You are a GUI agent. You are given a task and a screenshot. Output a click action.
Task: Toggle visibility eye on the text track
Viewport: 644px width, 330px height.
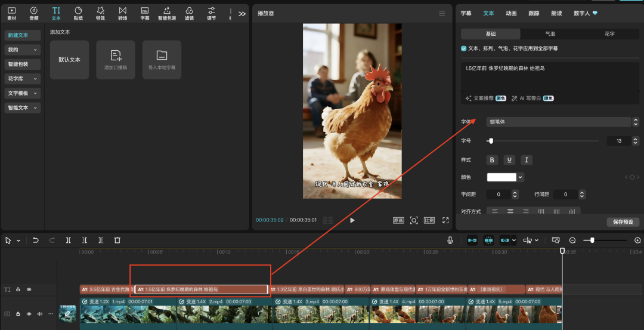coord(29,289)
